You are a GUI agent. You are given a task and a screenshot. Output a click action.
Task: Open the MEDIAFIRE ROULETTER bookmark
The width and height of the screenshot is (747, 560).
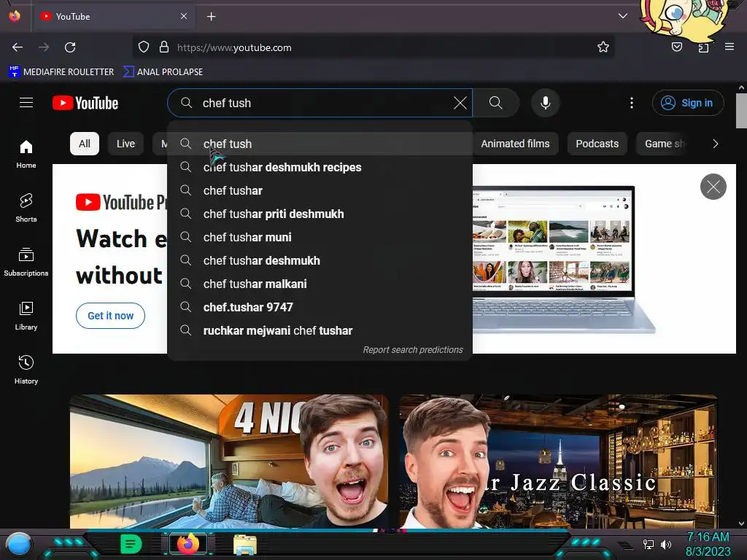tap(61, 72)
